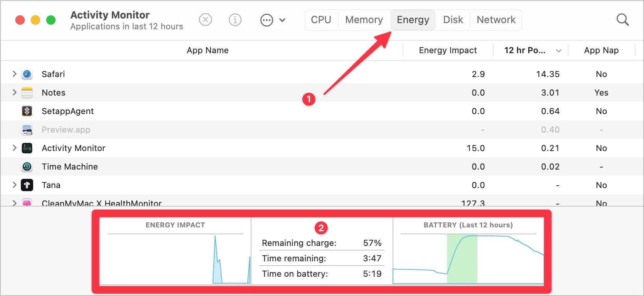Open the Network tab

(496, 20)
